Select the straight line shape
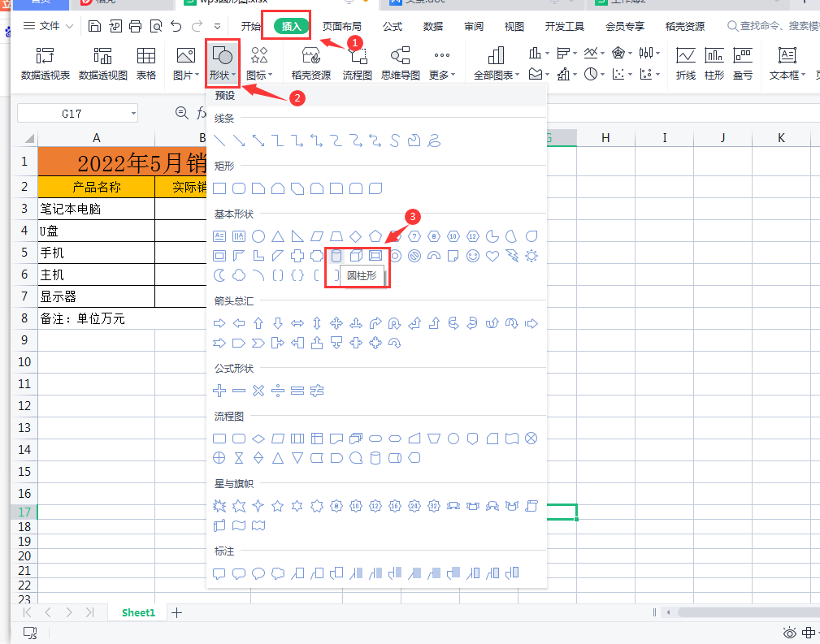Screen dimensions: 820x644 click(219, 140)
